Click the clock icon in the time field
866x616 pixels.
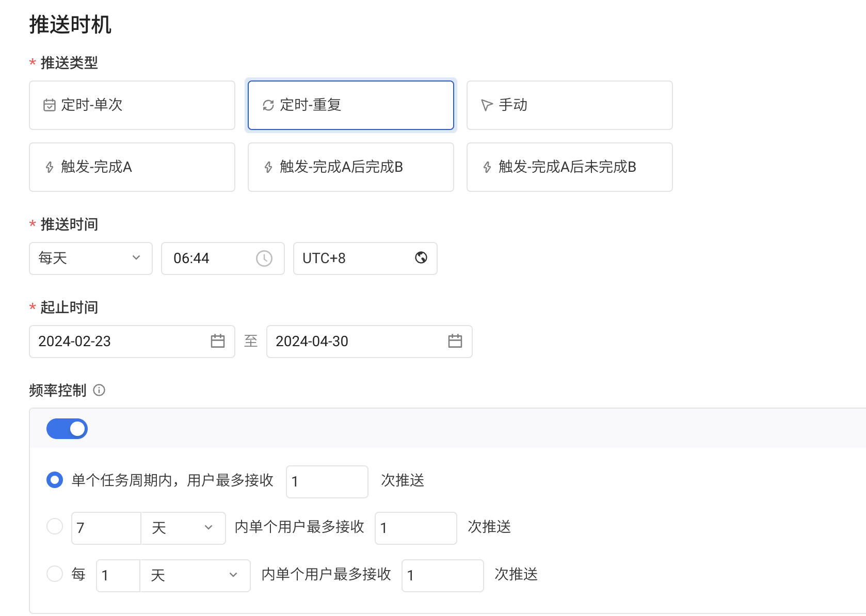tap(264, 258)
